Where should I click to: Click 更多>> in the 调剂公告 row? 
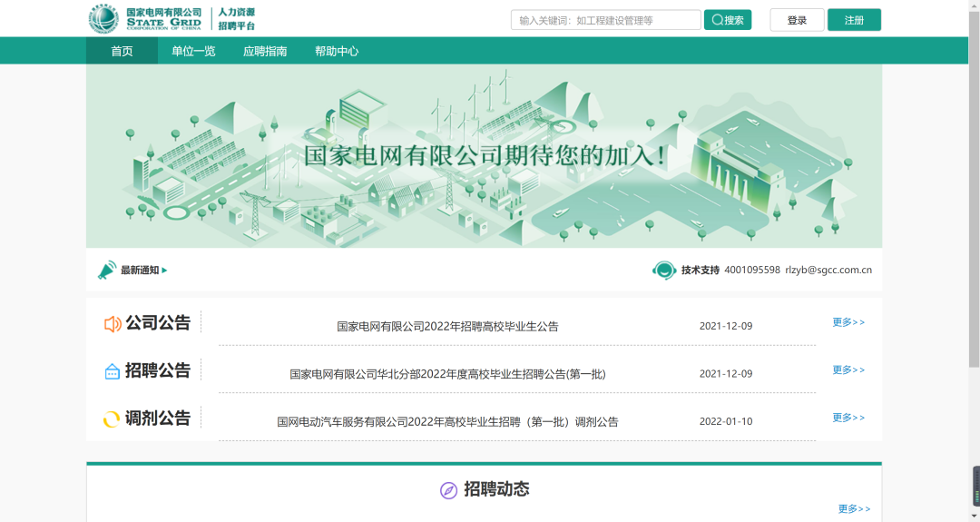(x=848, y=417)
